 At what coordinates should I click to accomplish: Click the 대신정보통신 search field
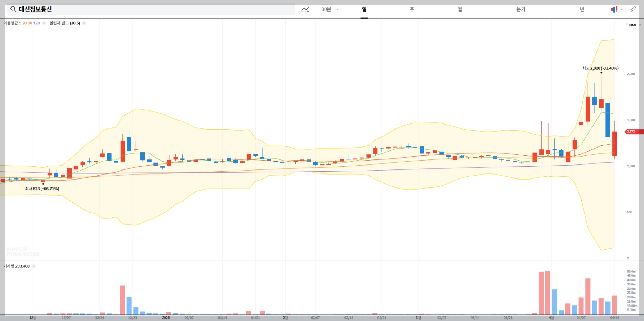click(x=151, y=9)
